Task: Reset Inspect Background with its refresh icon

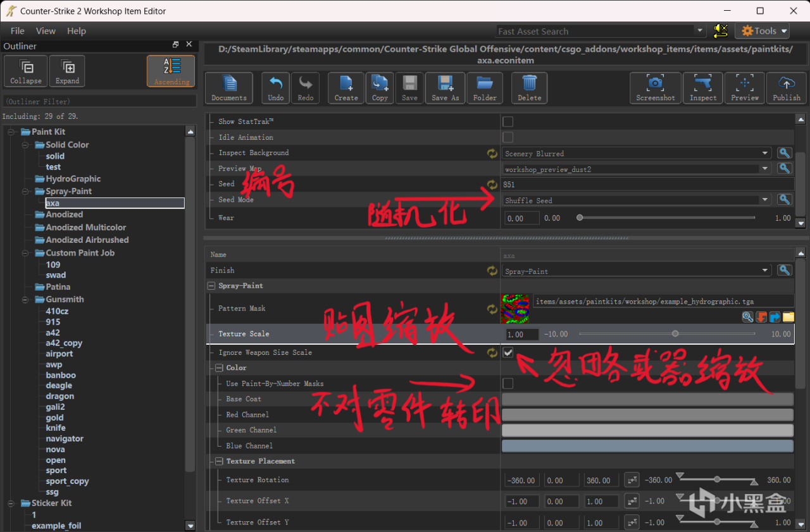Action: click(492, 153)
